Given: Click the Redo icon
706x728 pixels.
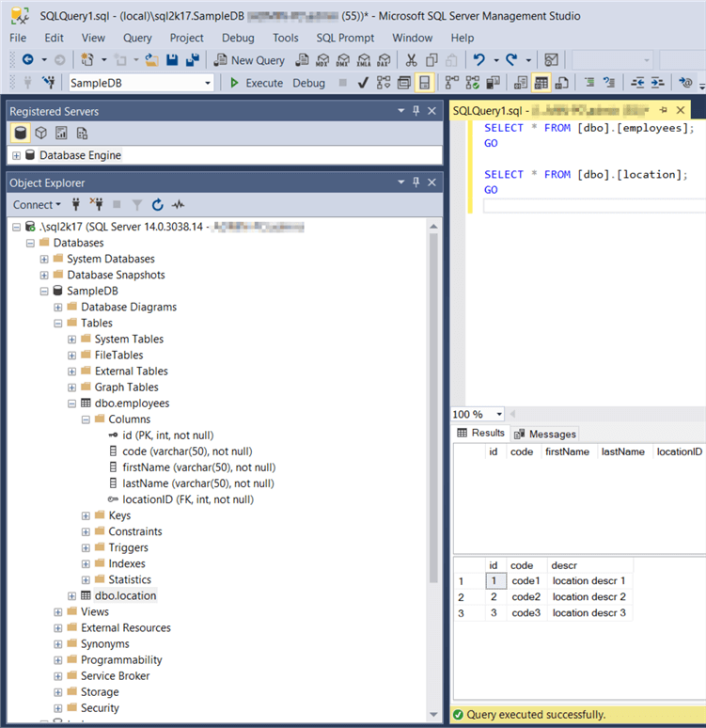Looking at the screenshot, I should click(511, 60).
